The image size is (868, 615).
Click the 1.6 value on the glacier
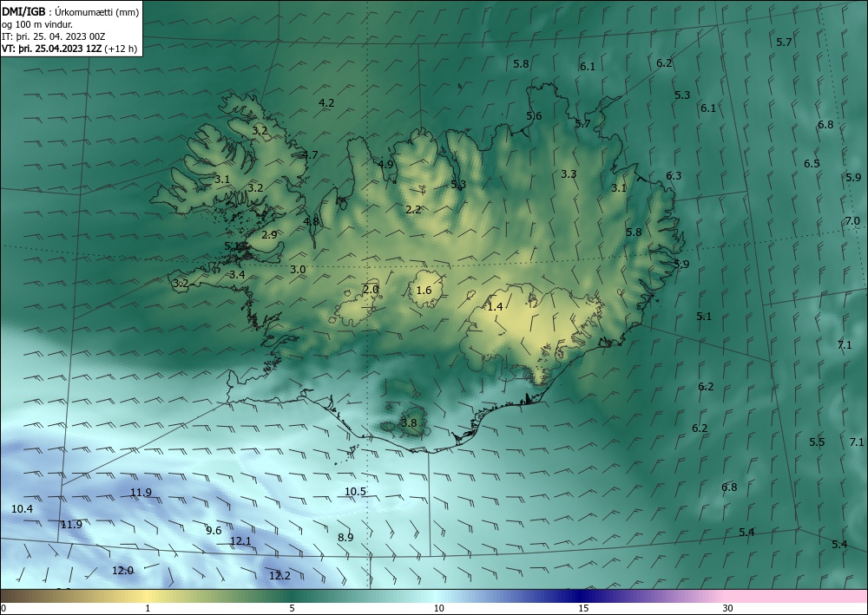[424, 291]
